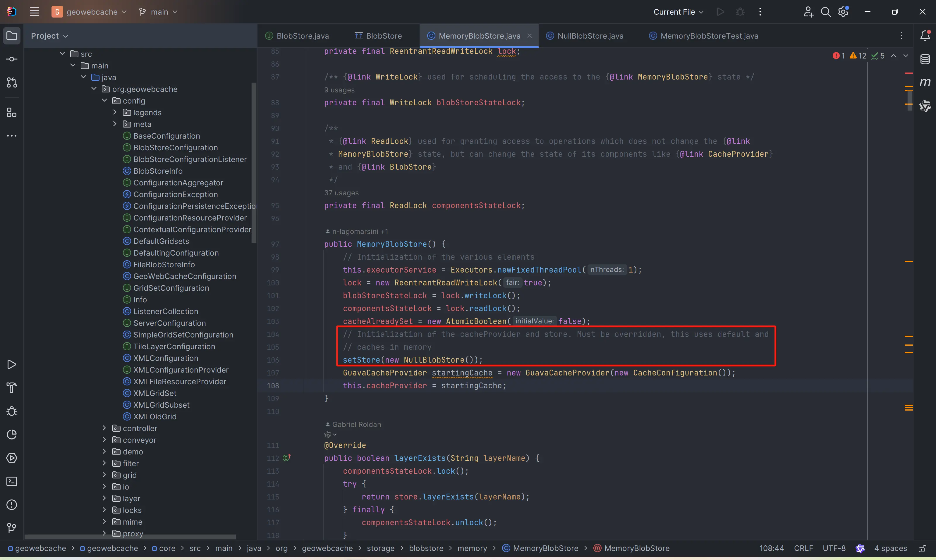The height and width of the screenshot is (560, 936).
Task: Go to previous highlighted problem arrow
Action: point(893,56)
